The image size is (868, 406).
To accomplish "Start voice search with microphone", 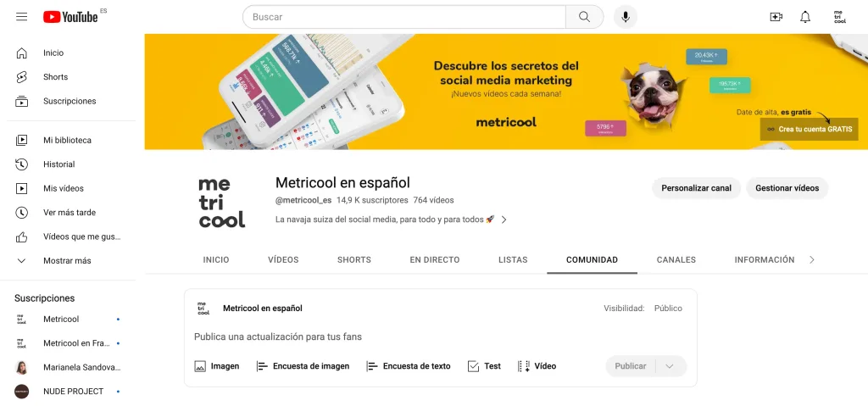I will [626, 17].
